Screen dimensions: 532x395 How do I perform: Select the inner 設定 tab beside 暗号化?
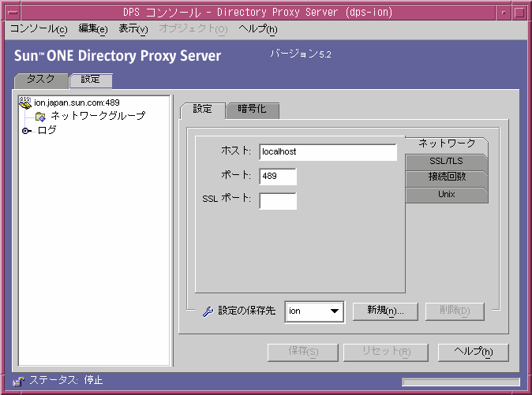pos(203,110)
